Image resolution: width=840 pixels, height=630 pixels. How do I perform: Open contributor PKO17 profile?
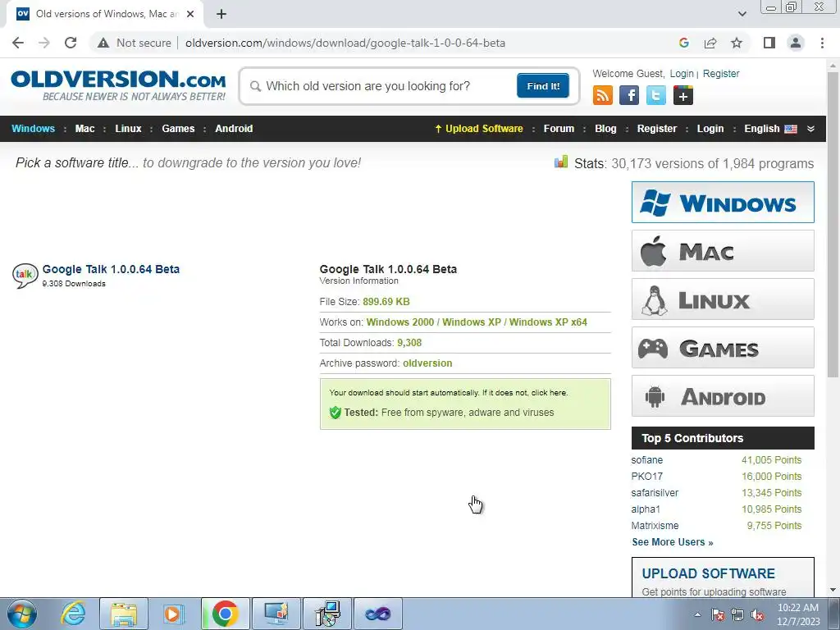point(646,477)
